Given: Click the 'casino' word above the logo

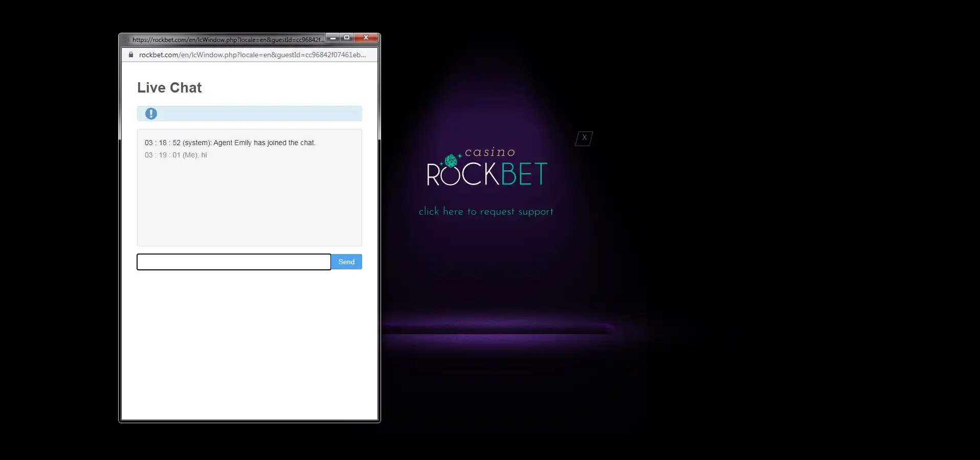Looking at the screenshot, I should (489, 152).
